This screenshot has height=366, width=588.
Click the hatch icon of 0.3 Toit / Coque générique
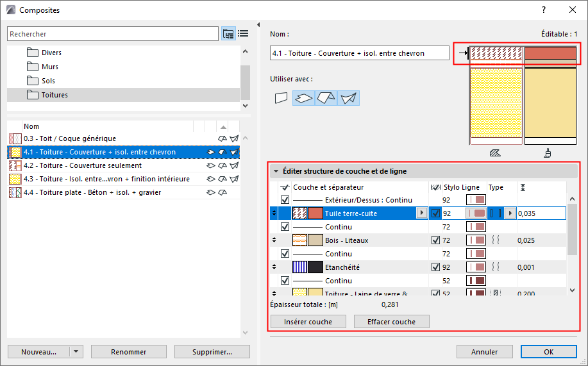tap(15, 138)
